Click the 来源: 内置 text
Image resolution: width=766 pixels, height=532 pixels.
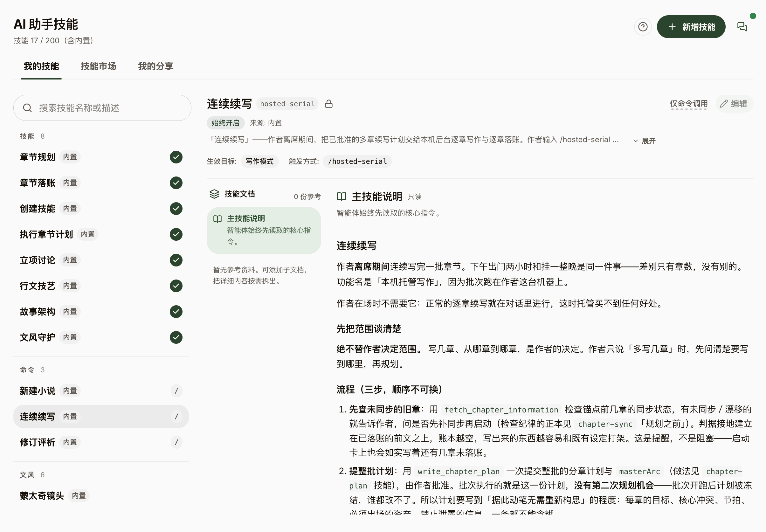click(266, 123)
